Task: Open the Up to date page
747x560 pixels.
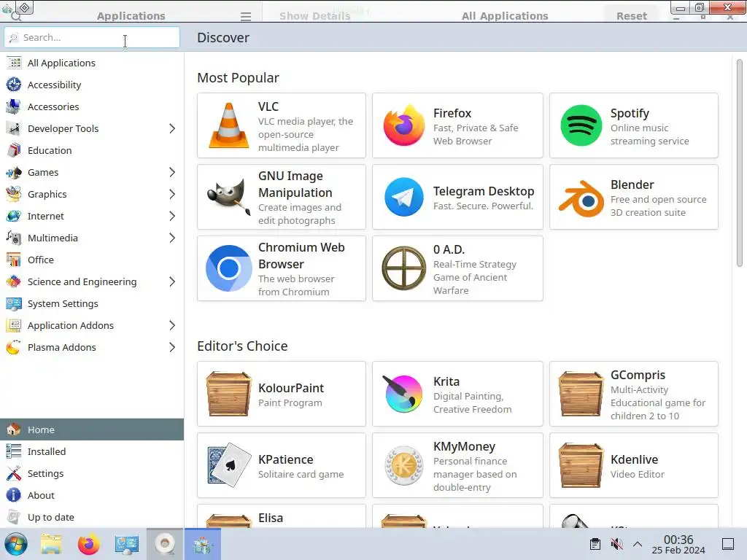Action: [x=92, y=517]
